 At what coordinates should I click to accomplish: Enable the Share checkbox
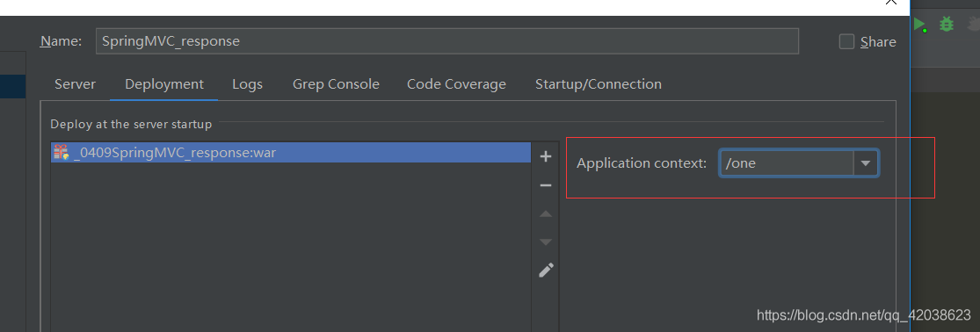(846, 42)
